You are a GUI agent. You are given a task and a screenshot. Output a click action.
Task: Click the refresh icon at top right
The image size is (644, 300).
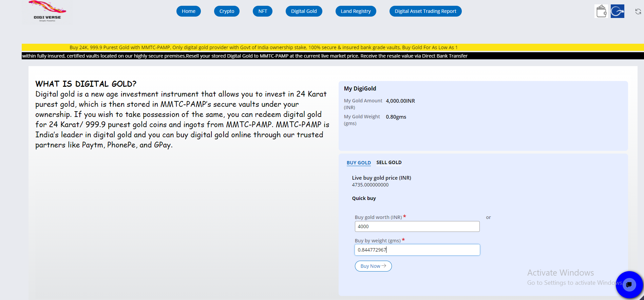tap(638, 12)
